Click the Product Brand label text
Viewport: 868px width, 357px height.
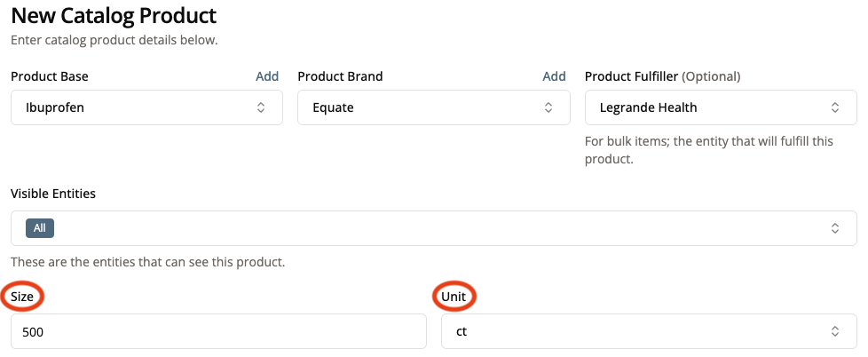coord(340,76)
